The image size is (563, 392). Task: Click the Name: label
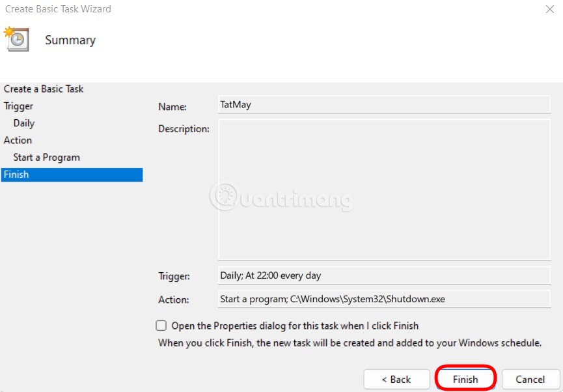click(172, 107)
